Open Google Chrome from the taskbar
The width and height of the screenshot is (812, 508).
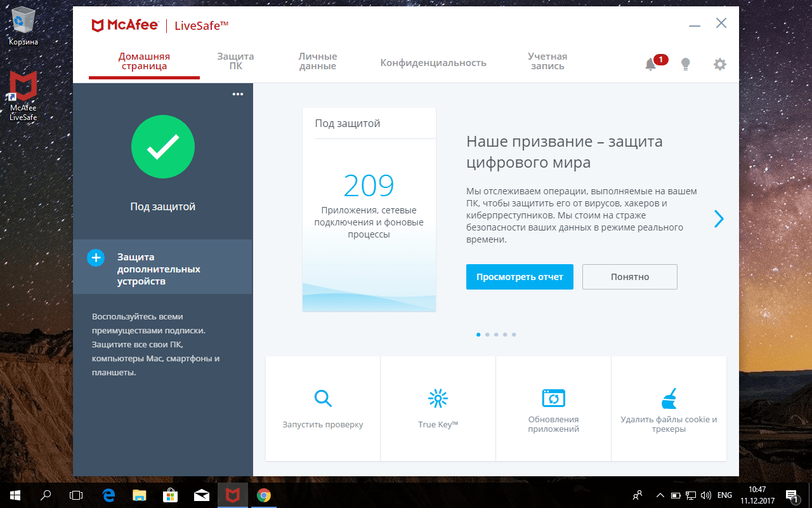pyautogui.click(x=264, y=495)
